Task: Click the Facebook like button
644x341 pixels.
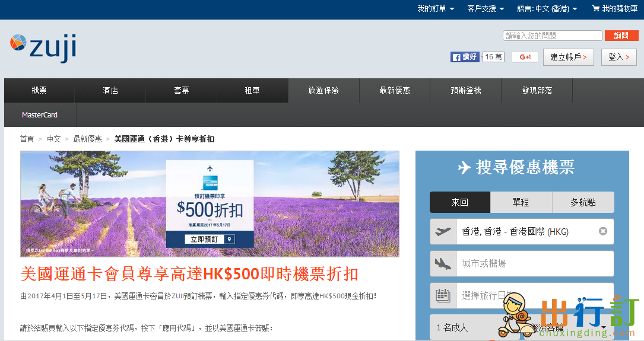Action: [465, 57]
